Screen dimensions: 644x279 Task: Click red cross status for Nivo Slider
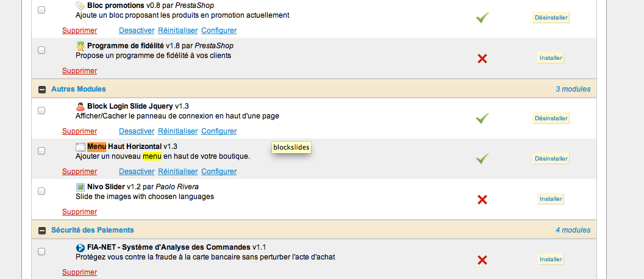tap(482, 200)
